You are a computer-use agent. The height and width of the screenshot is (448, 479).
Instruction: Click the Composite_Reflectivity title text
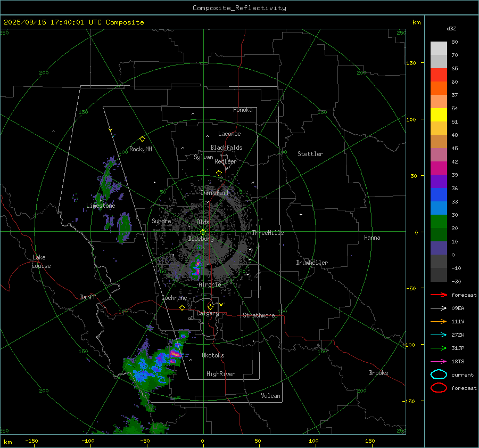pos(240,8)
